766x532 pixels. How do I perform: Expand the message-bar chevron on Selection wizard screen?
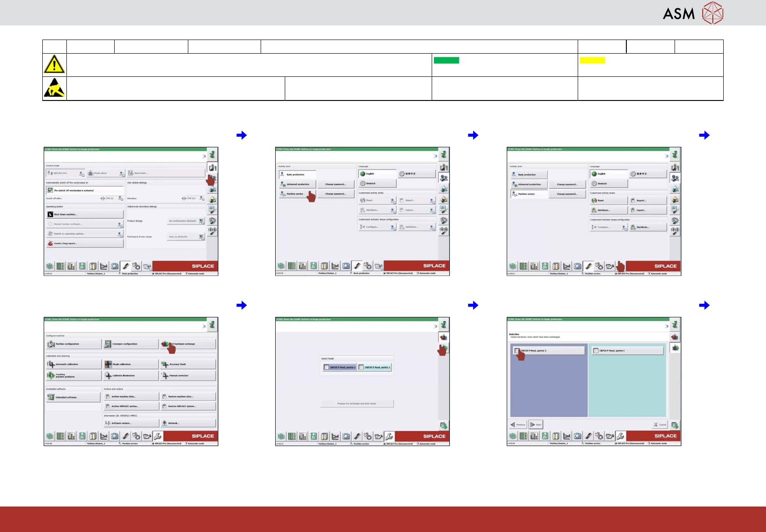(x=667, y=326)
